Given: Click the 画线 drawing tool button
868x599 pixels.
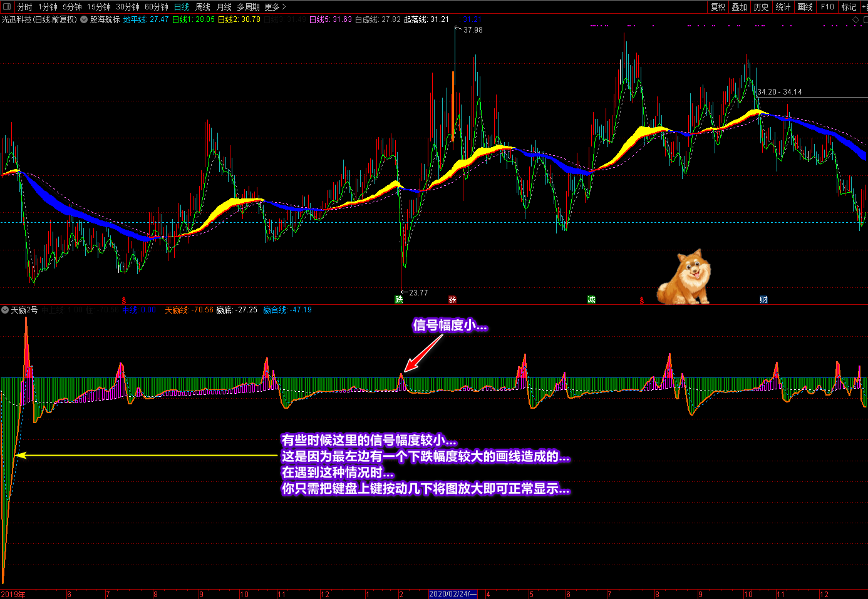Looking at the screenshot, I should click(x=805, y=7).
